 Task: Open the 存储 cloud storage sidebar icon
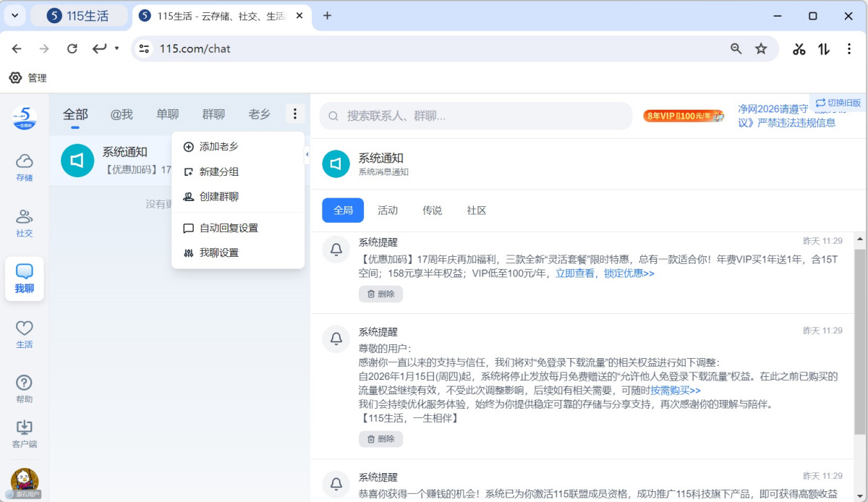[25, 167]
